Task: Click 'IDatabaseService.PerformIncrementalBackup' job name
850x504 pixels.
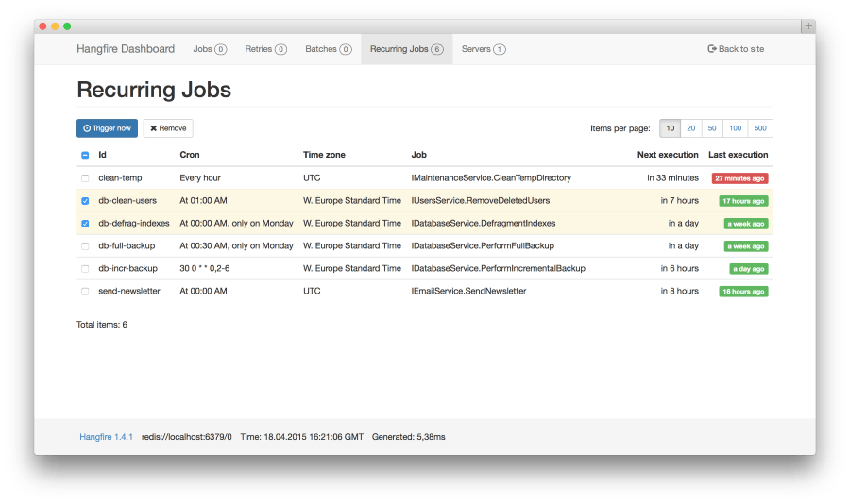Action: coord(498,268)
